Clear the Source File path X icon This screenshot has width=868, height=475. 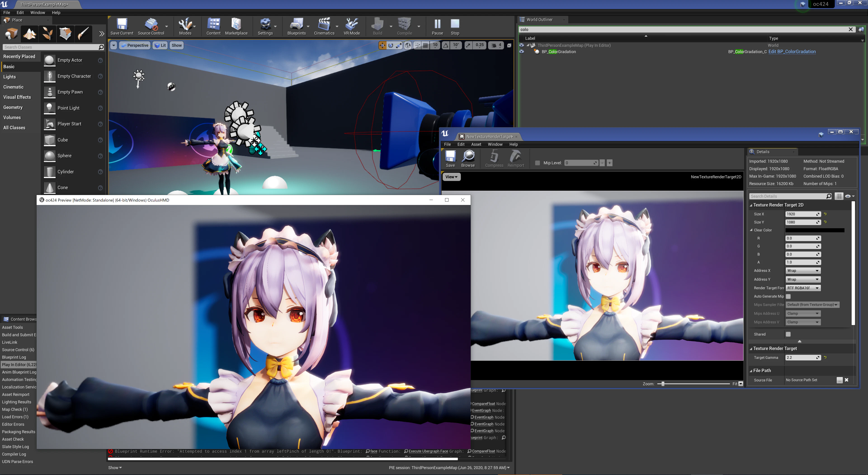[847, 380]
